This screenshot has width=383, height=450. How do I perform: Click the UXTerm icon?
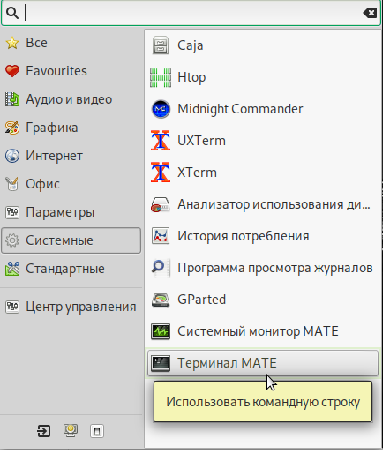tap(161, 141)
